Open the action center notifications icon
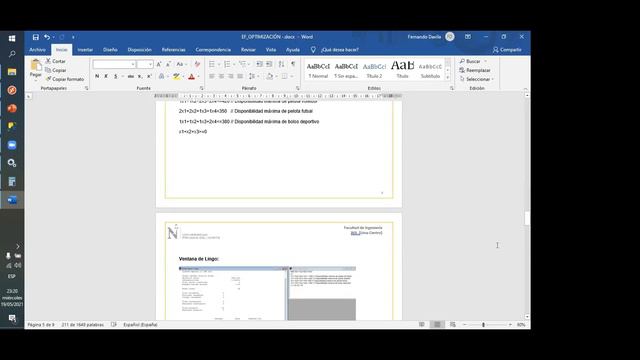The image size is (640, 360). pyautogui.click(x=12, y=318)
